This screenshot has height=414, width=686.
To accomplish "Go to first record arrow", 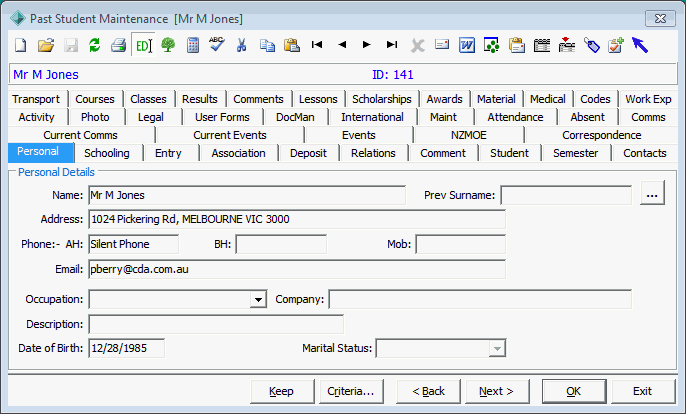I will pos(317,45).
